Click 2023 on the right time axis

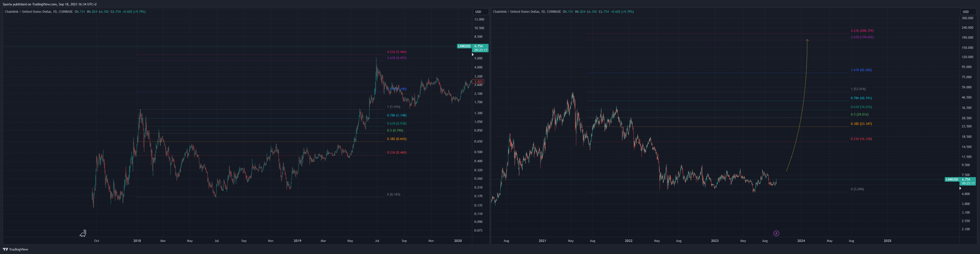pos(715,241)
